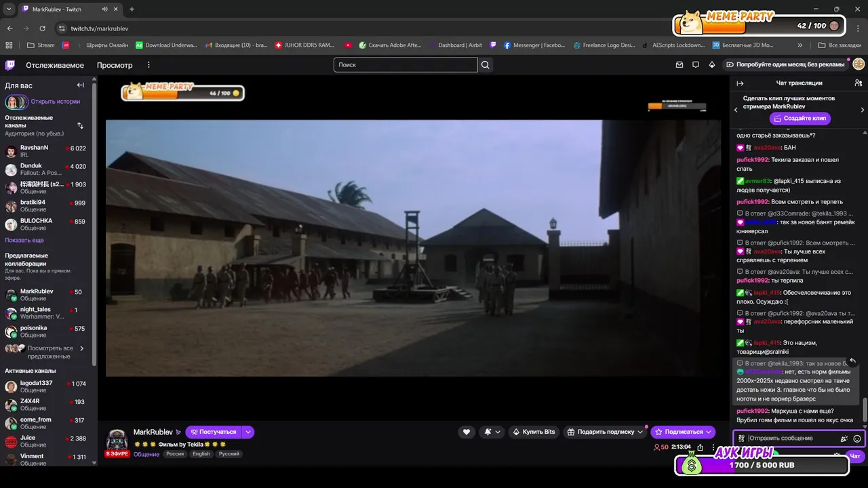
Task: Go to the previous chat highlight card
Action: (736, 110)
